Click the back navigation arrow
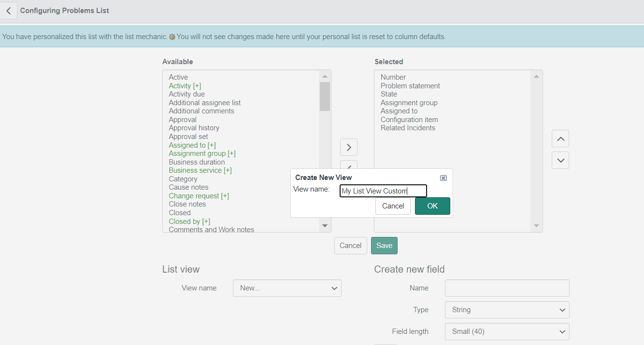Viewport: 644px width, 345px height. pyautogui.click(x=9, y=10)
